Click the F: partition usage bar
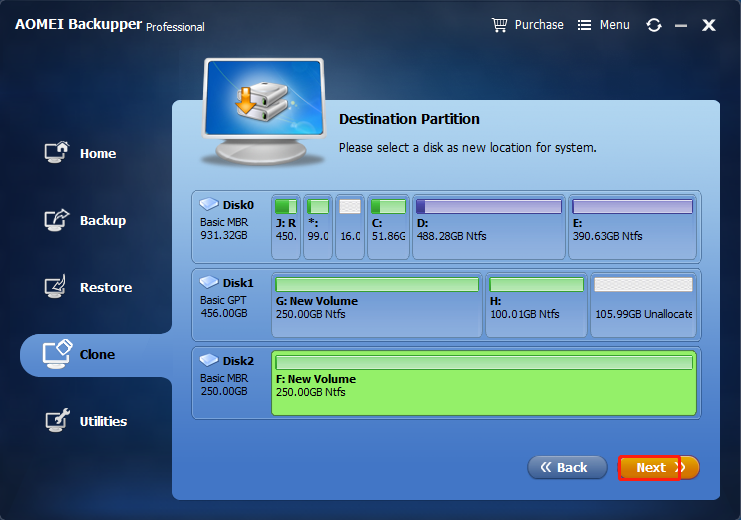Screen dimensions: 741x520 [484, 363]
